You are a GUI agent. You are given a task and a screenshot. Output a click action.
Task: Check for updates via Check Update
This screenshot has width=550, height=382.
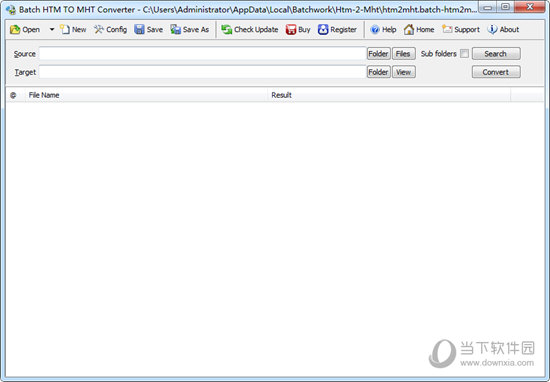(250, 30)
